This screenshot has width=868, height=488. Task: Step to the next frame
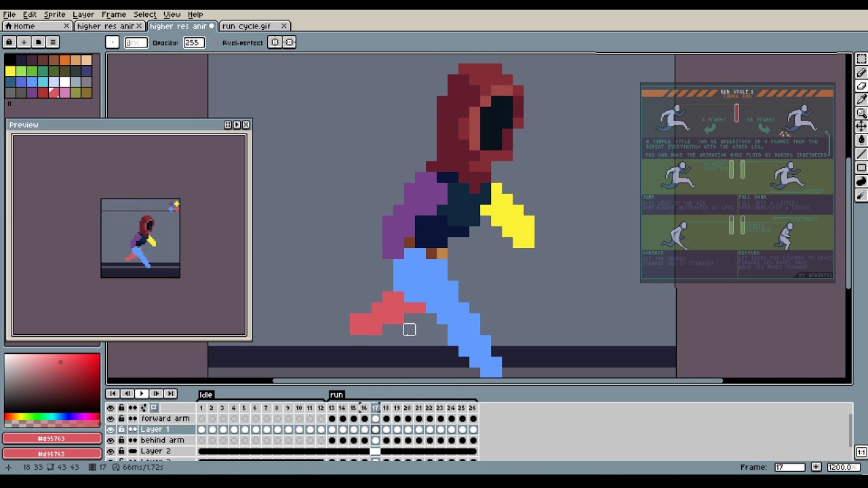(x=156, y=394)
